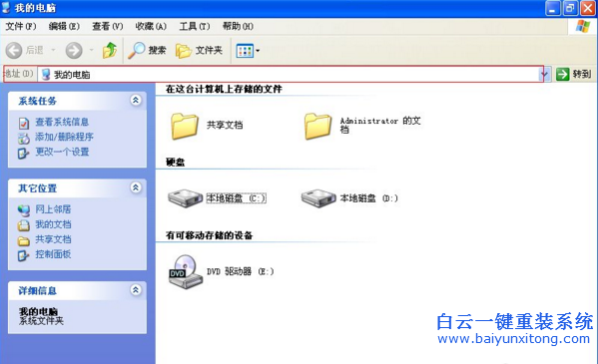Go up one folder level icon
598x364 pixels.
110,50
